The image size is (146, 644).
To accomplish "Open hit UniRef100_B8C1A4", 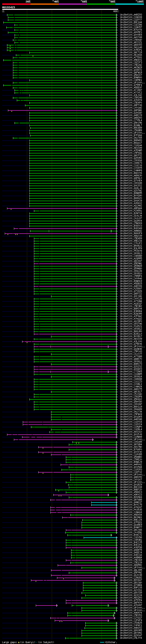I will point(131,22).
